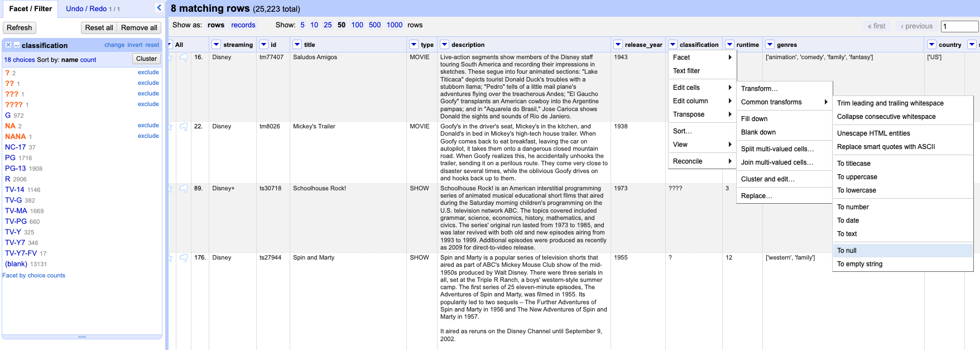Open the genres column dropdown menu
Viewport: 980px width, 350px height.
(770, 45)
